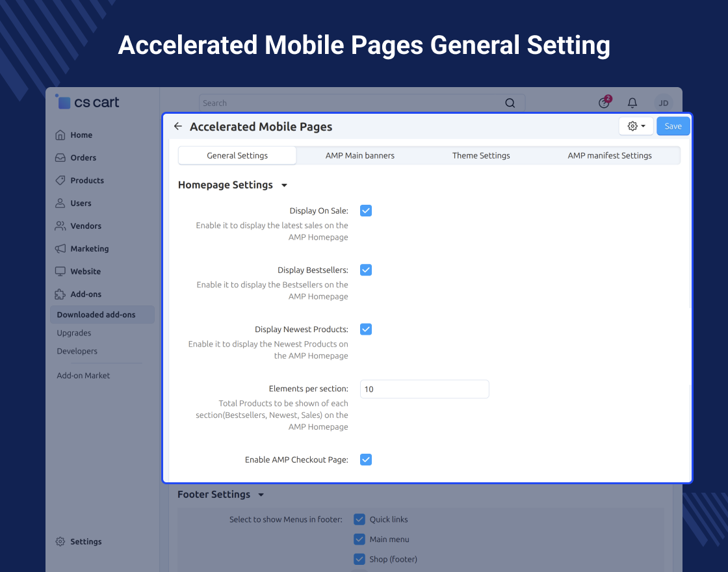728x572 pixels.
Task: Switch to AMP manifest Settings tab
Action: point(610,155)
